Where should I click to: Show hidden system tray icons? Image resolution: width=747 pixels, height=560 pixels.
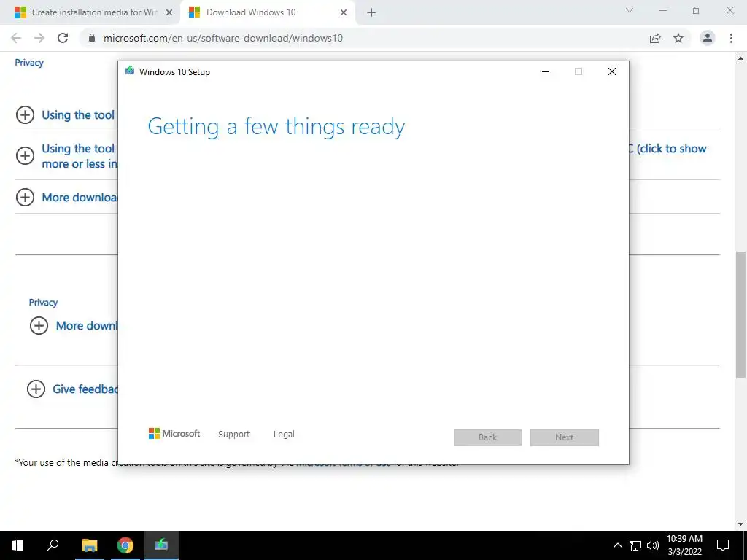tap(617, 545)
